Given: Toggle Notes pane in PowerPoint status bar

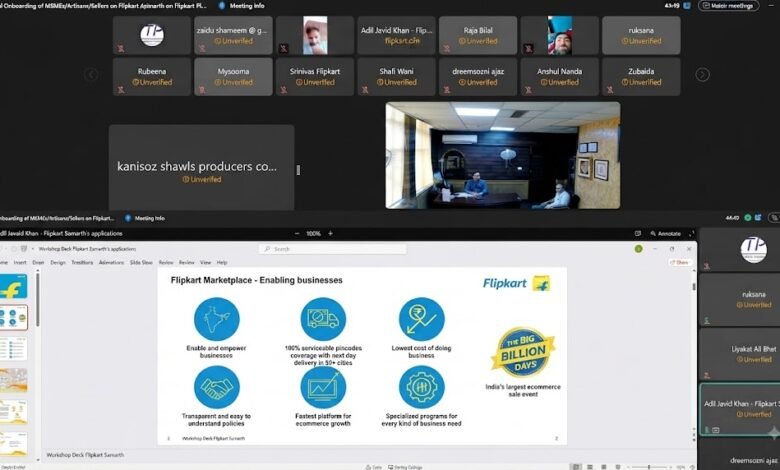Looking at the screenshot, I should tap(374, 467).
